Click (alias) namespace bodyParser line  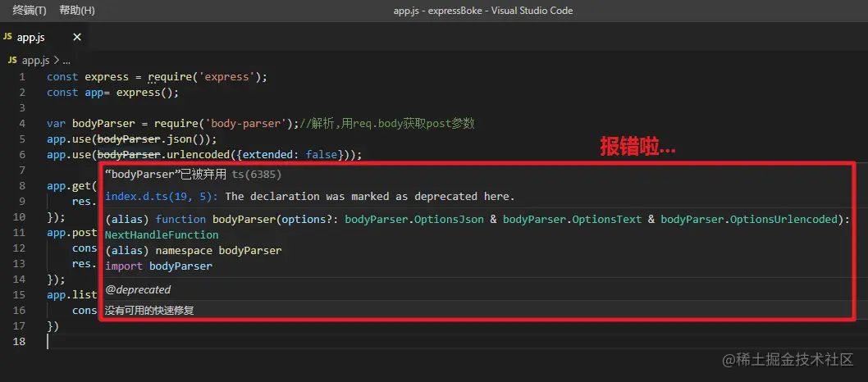193,250
